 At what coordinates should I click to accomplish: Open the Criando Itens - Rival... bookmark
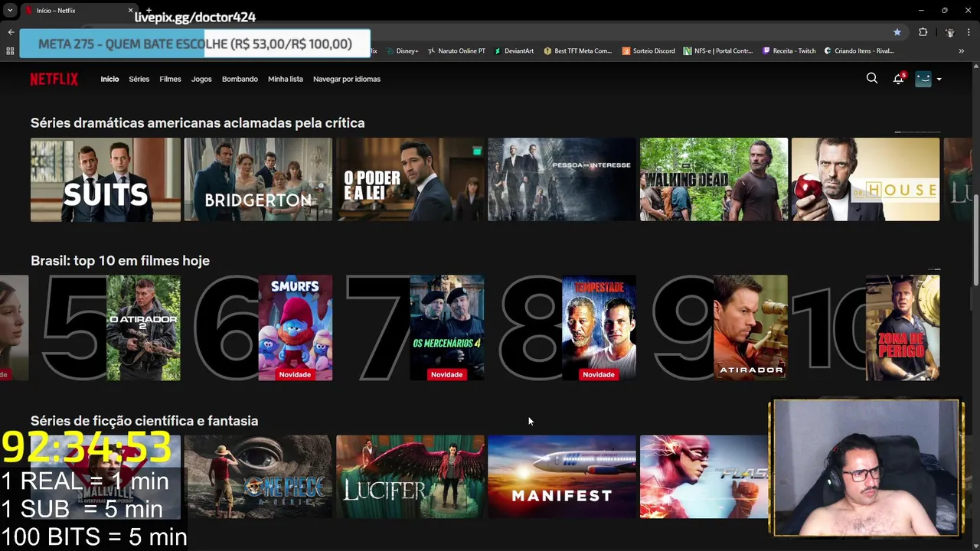click(859, 51)
